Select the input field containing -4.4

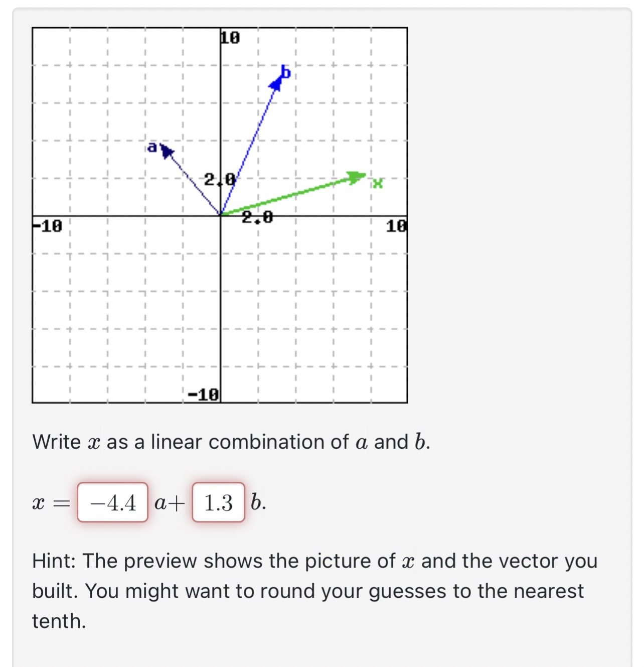[x=113, y=502]
